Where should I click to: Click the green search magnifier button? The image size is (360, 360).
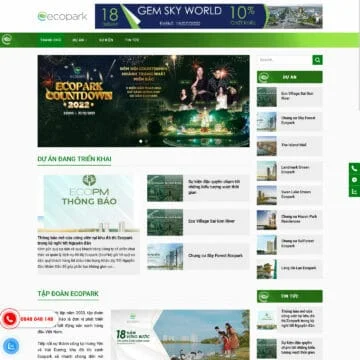coord(317,60)
